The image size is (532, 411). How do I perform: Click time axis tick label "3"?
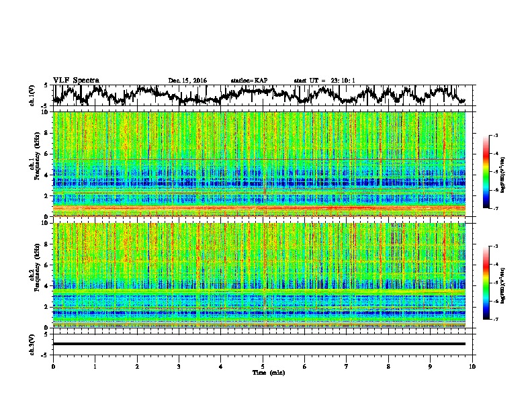[179, 367]
